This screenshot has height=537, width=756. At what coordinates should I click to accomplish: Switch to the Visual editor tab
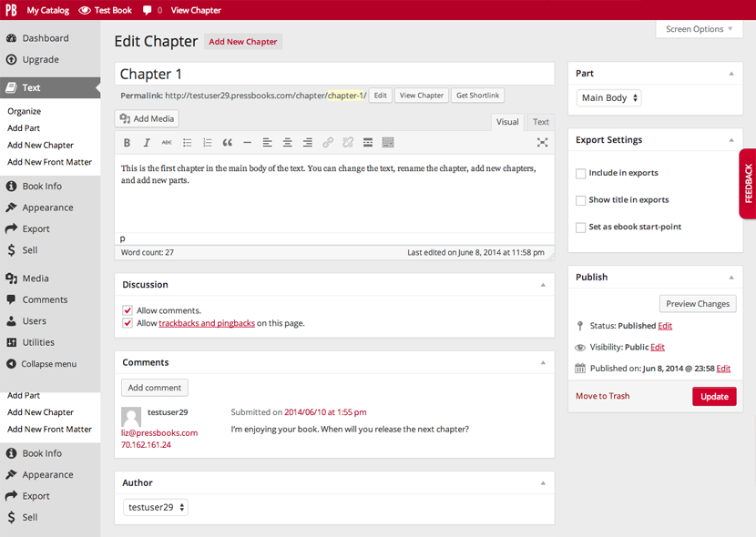pyautogui.click(x=507, y=122)
